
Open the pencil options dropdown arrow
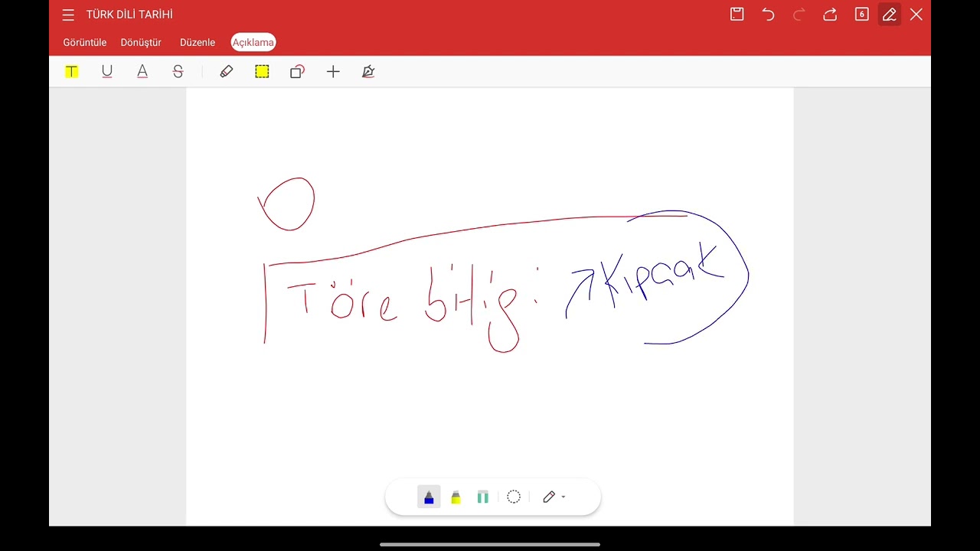[563, 497]
